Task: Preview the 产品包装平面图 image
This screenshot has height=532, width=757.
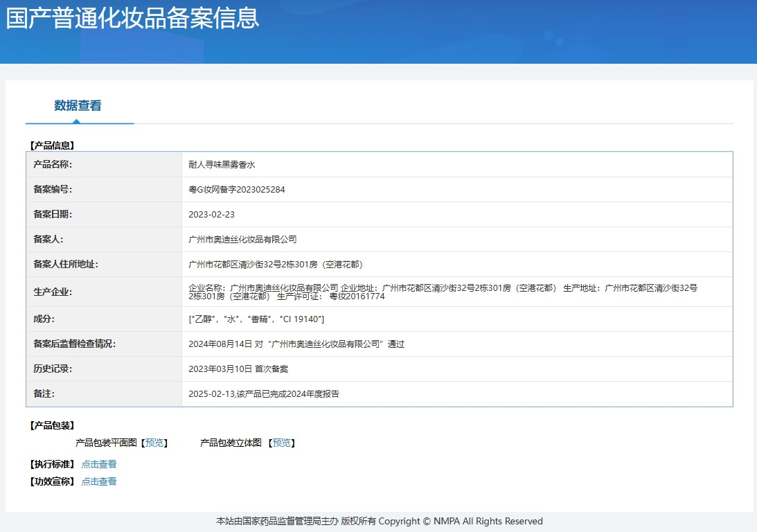Action: (154, 443)
